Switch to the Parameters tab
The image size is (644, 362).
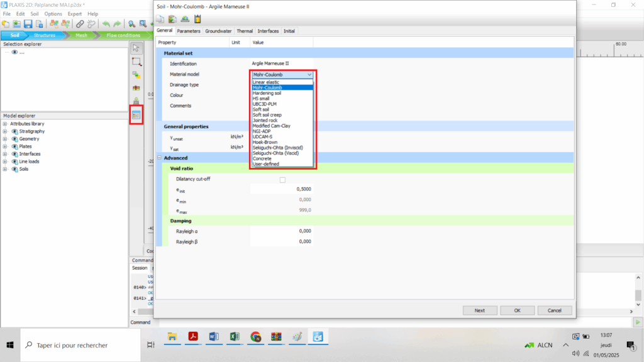[189, 31]
